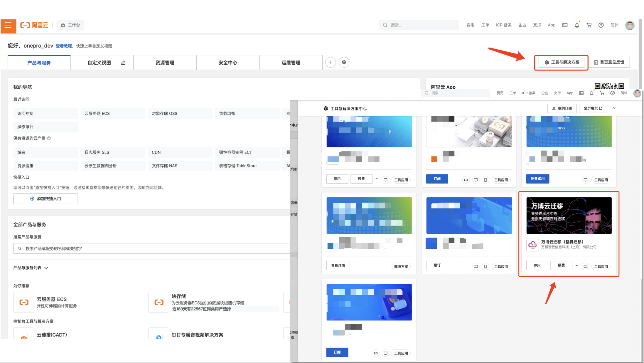
Task: Focus search box in tools panel header
Action: click(x=456, y=93)
